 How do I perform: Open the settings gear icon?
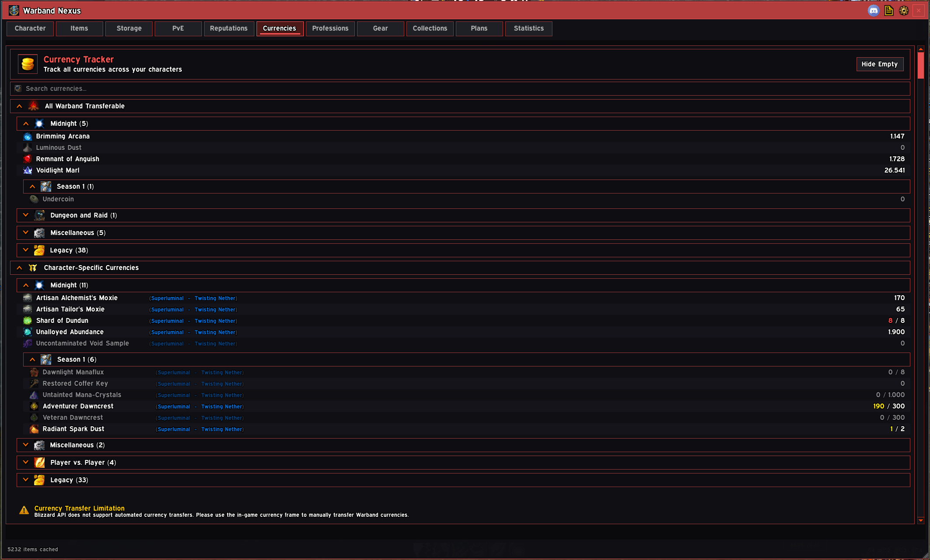(904, 10)
